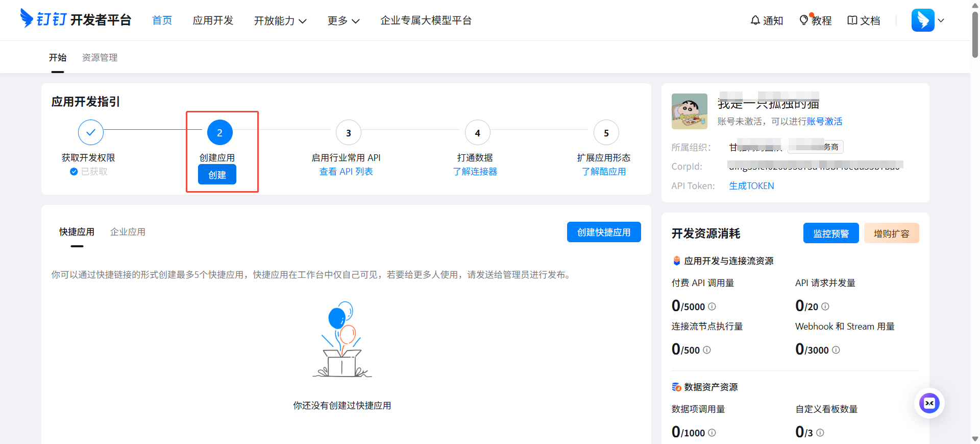
Task: Click info icon beside API 请求并发量 0/20
Action: click(825, 307)
